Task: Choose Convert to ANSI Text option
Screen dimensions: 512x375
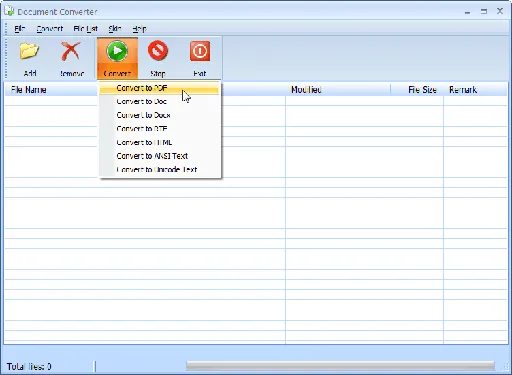Action: [x=159, y=156]
